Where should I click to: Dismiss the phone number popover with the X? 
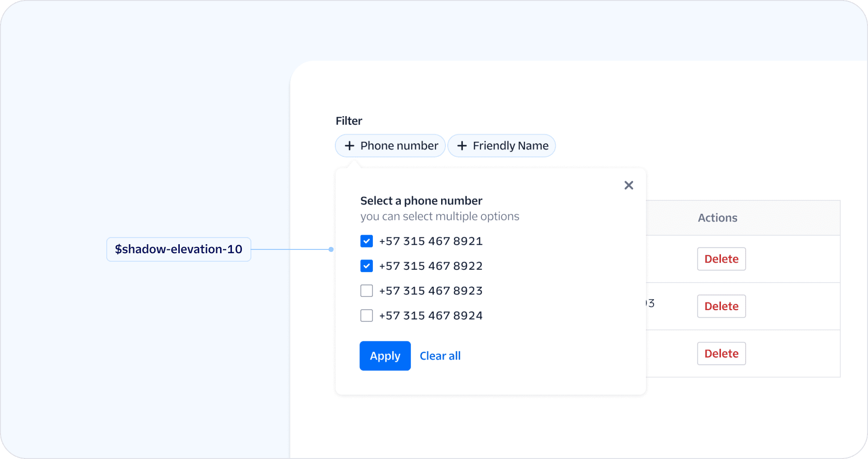click(x=628, y=185)
